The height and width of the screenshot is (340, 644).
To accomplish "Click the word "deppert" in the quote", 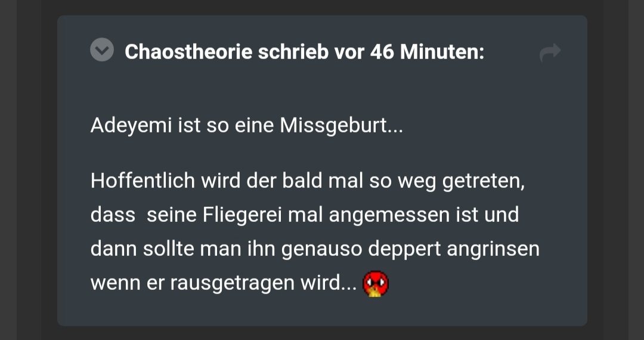I will pos(405,249).
